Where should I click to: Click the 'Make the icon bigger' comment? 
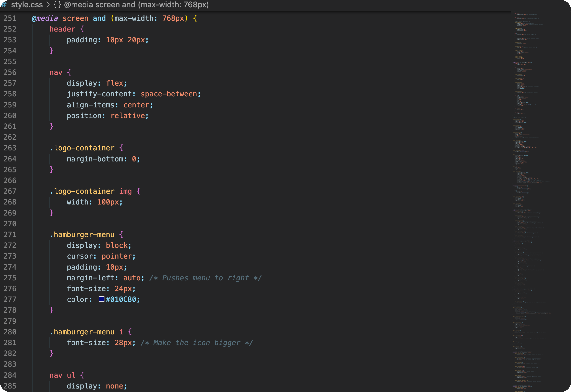point(197,343)
